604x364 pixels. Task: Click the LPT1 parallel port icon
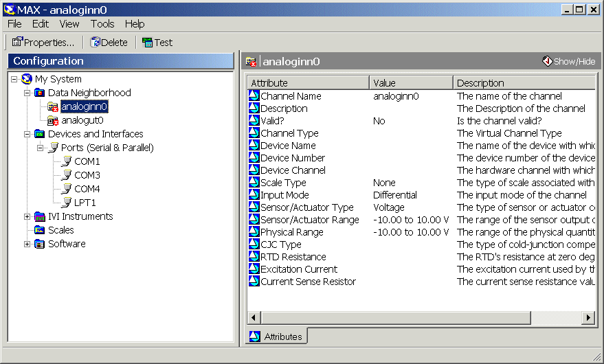click(x=66, y=203)
